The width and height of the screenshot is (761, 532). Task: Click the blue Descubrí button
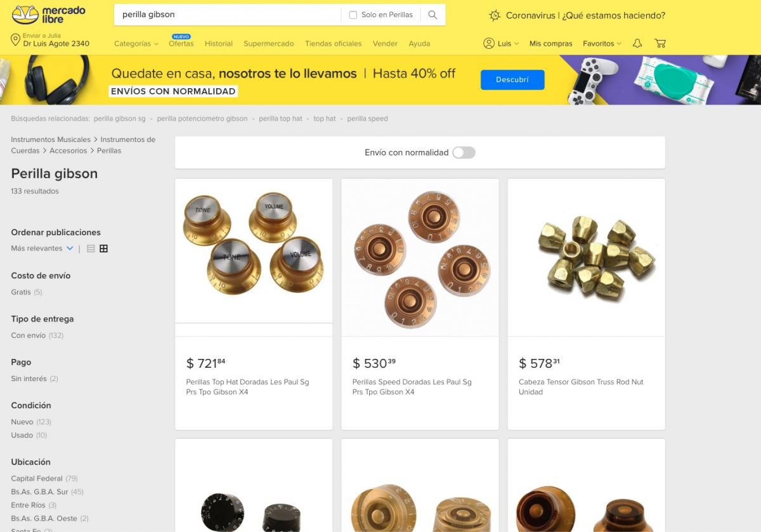512,80
